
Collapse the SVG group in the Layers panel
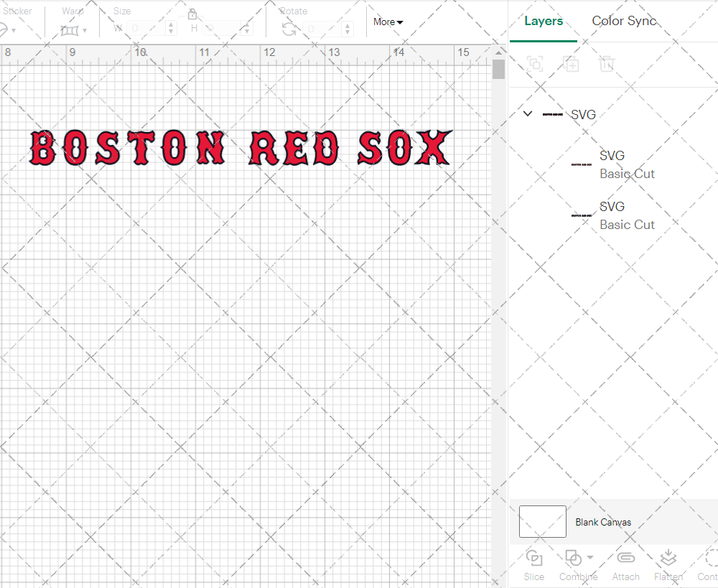(x=528, y=113)
